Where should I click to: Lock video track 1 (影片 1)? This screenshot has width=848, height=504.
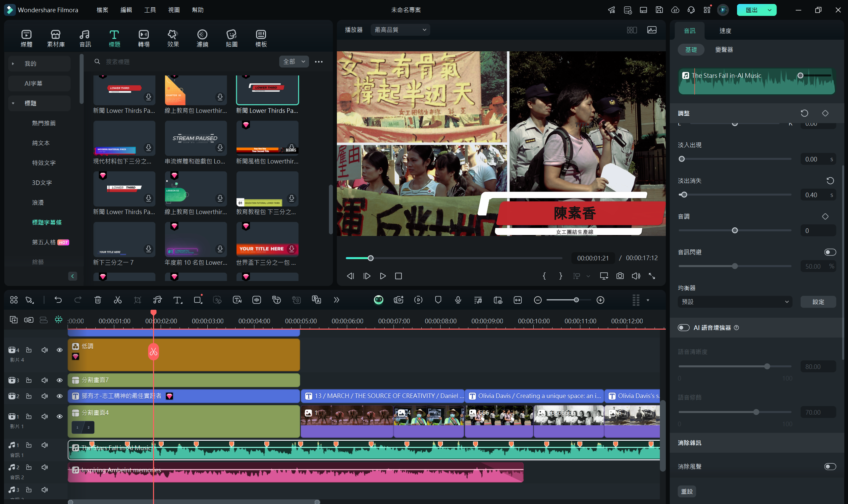coord(29,416)
